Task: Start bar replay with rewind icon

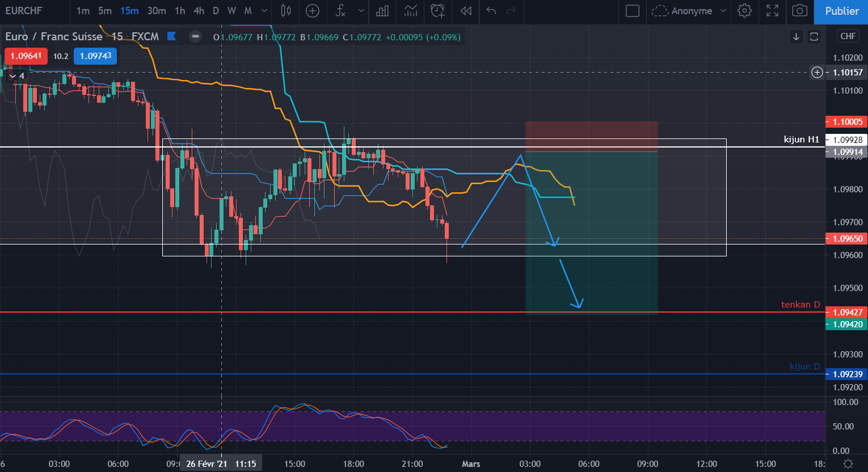Action: (466, 11)
